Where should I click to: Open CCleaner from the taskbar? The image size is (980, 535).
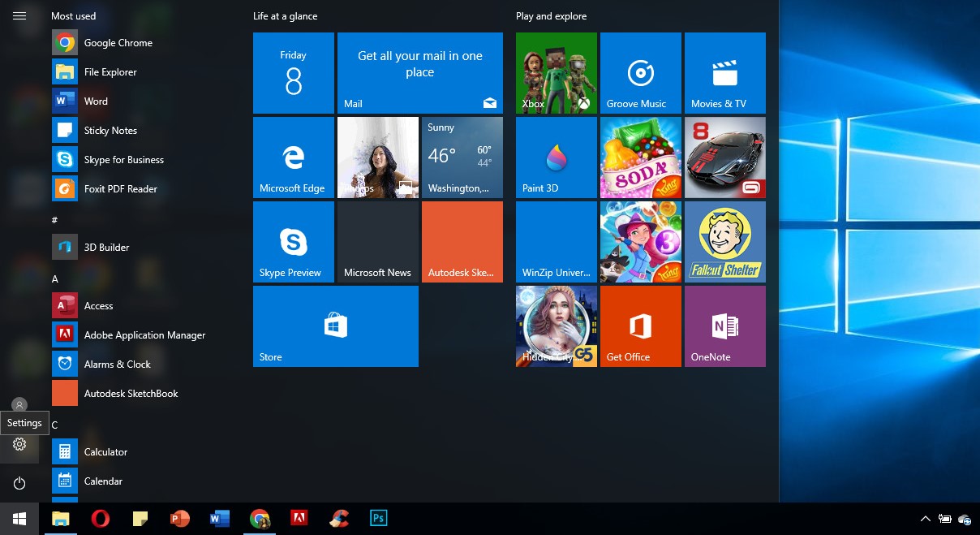click(x=339, y=519)
